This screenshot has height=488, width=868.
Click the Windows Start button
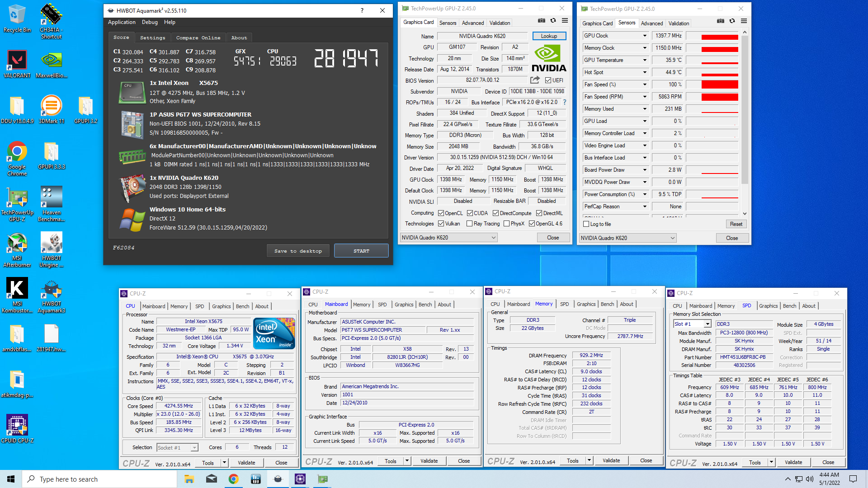click(x=11, y=479)
